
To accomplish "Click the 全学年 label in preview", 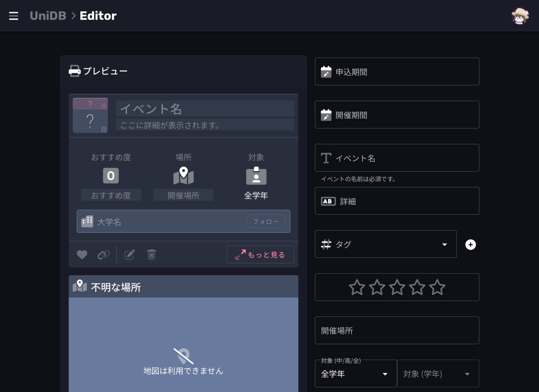I will [256, 195].
